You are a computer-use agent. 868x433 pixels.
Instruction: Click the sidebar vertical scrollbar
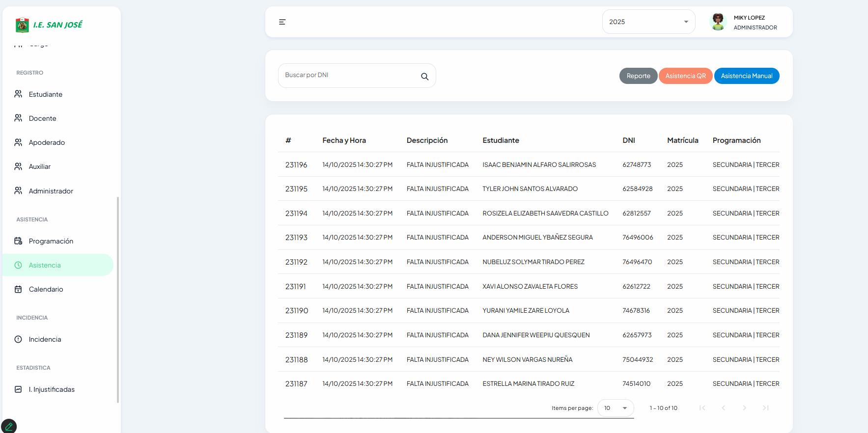click(x=117, y=299)
